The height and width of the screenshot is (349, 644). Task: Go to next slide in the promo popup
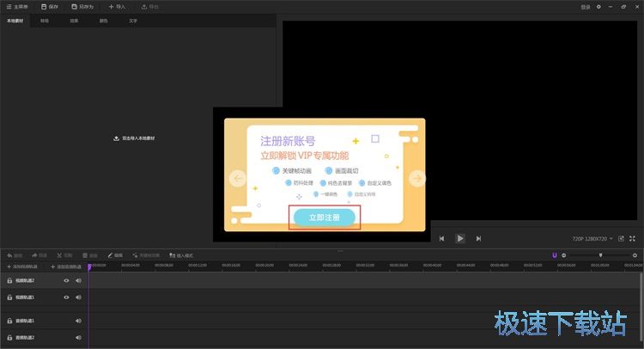click(416, 179)
